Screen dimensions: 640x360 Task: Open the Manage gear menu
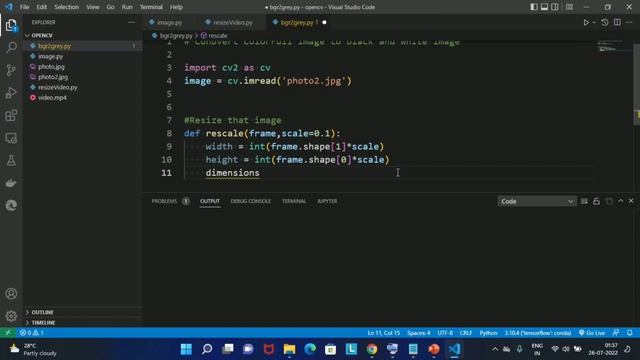pyautogui.click(x=11, y=316)
